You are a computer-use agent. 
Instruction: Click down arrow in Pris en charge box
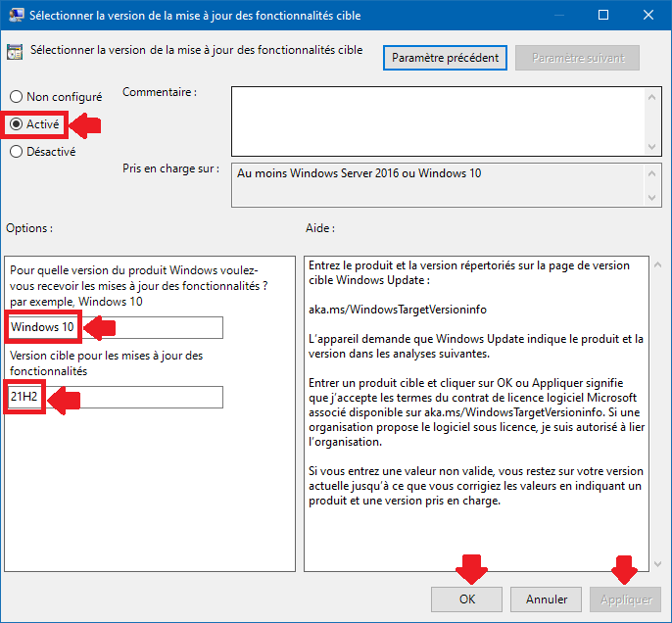651,198
